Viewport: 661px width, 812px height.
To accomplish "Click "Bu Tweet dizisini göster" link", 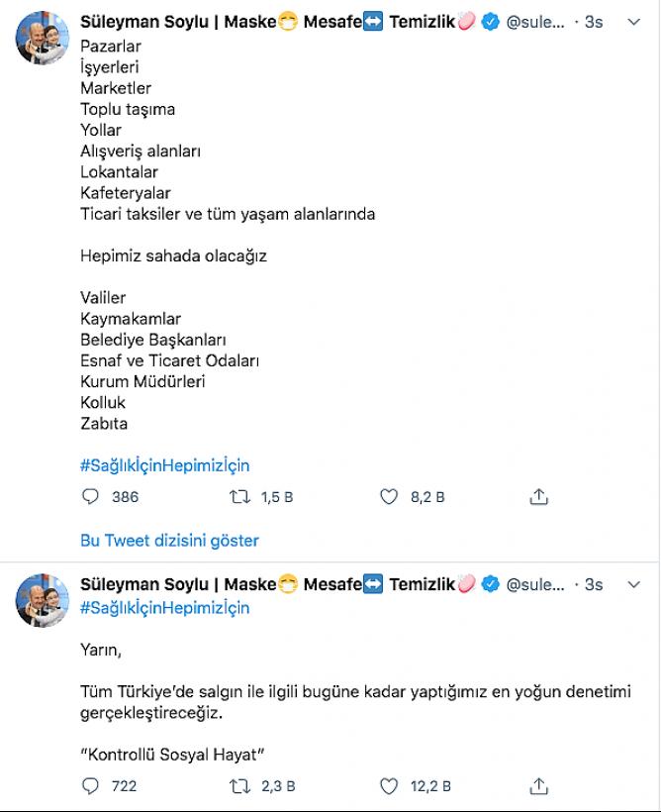I will click(169, 541).
